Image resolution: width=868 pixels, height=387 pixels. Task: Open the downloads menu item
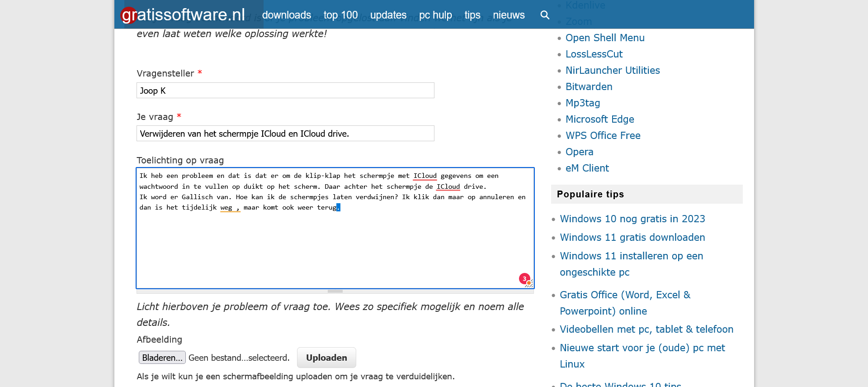(x=286, y=15)
